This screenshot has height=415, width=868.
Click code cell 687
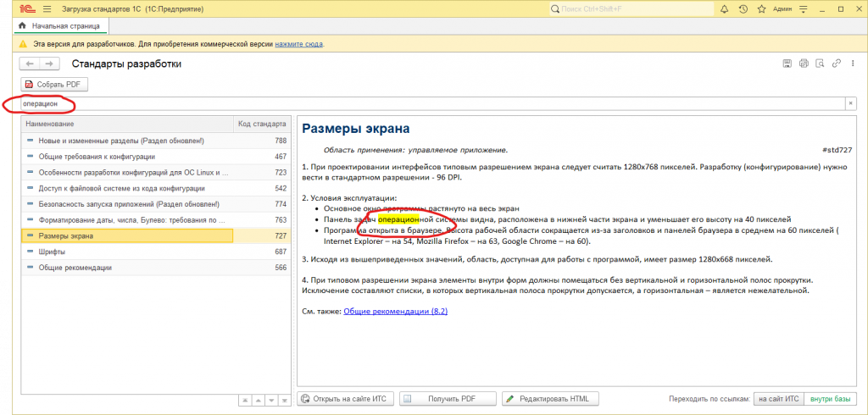[262, 252]
